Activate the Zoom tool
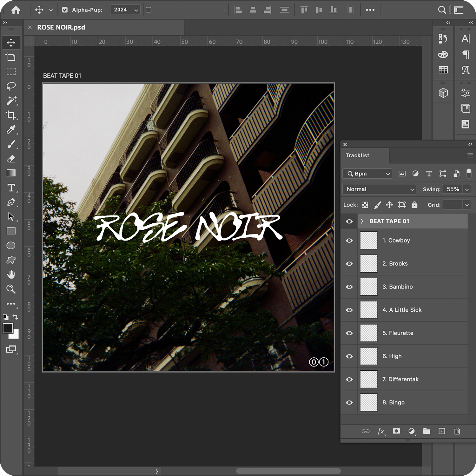476x476 pixels. 11,289
